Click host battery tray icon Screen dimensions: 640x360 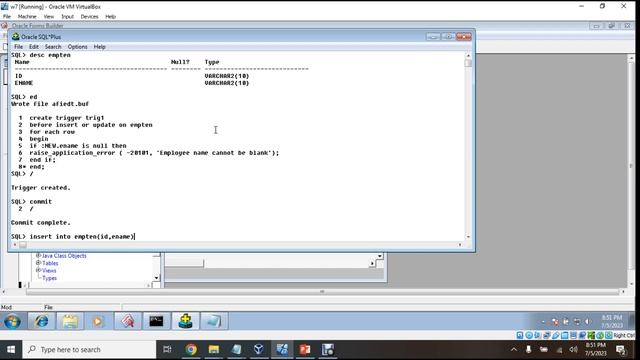tap(544, 349)
